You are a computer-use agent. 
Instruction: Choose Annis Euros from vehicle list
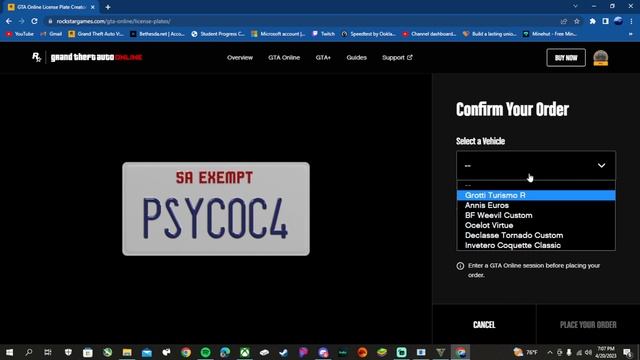536,205
